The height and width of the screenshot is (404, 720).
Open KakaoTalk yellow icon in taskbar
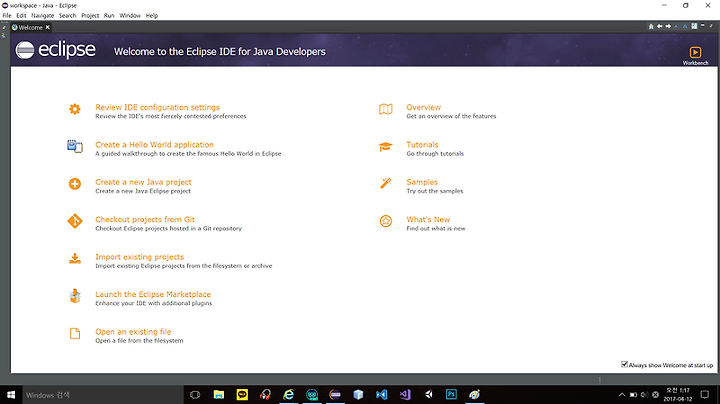[x=242, y=394]
